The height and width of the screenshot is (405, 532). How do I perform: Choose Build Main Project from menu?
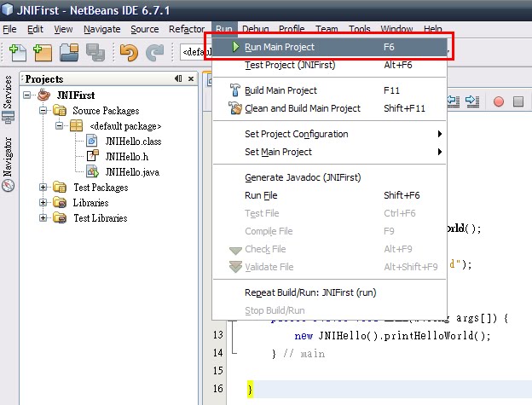[x=329, y=90]
